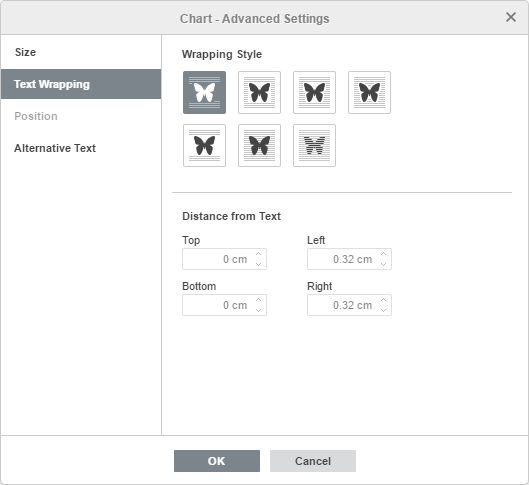Select the Inline wrapping style icon
The height and width of the screenshot is (485, 529).
[204, 92]
